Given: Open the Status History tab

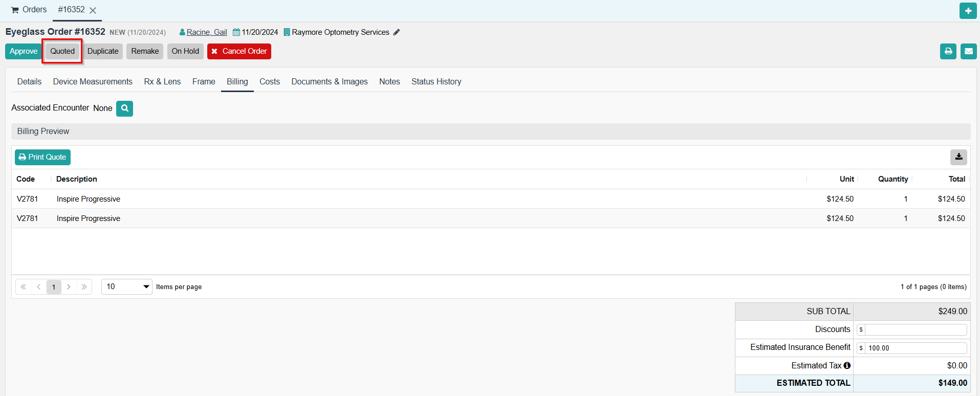Looking at the screenshot, I should tap(436, 82).
